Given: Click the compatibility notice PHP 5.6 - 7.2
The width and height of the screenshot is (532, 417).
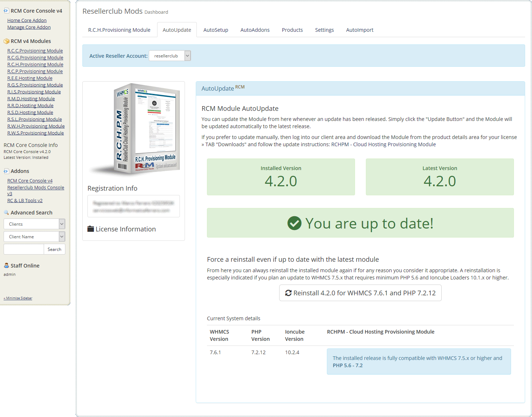Looking at the screenshot, I should pos(419,361).
